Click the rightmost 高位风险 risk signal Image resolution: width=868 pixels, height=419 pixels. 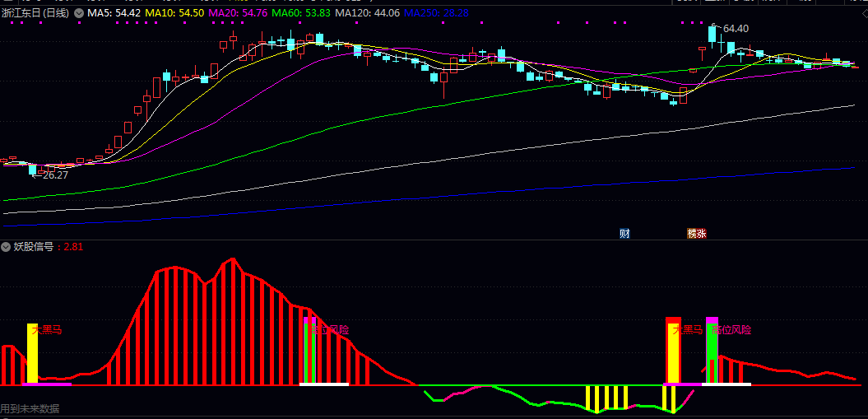coord(731,330)
